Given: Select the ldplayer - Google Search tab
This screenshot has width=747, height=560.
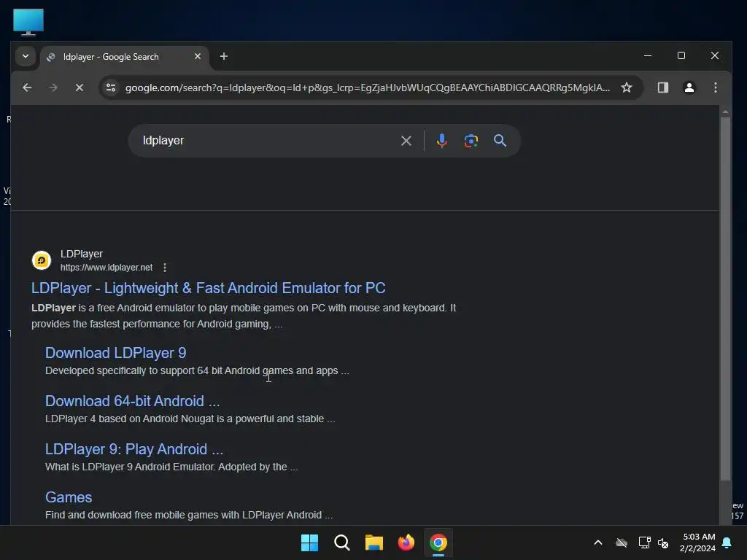Looking at the screenshot, I should coord(124,57).
